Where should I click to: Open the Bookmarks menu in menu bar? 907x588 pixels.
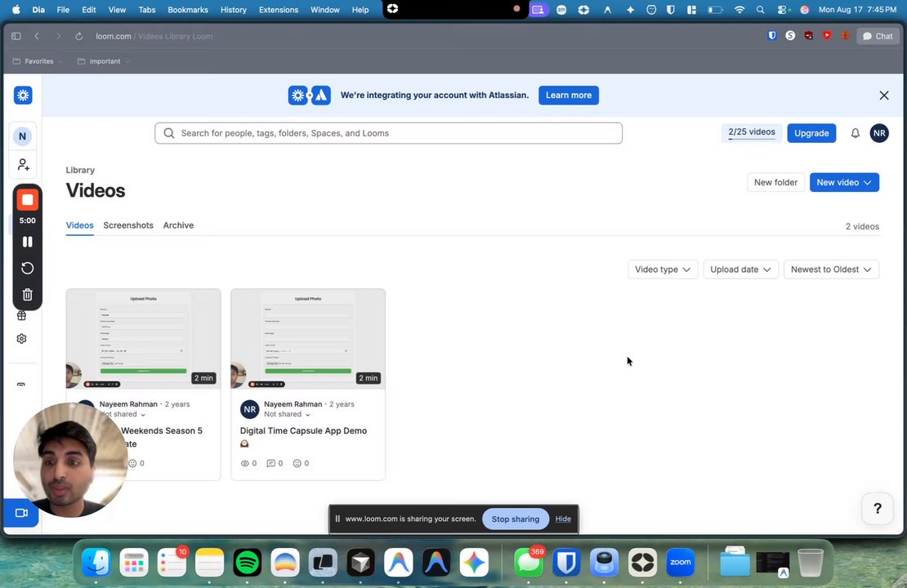(188, 10)
